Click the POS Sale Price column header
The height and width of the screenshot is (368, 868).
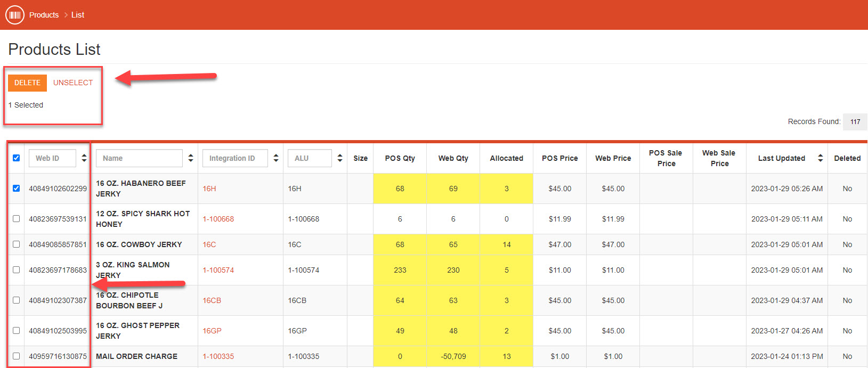666,158
